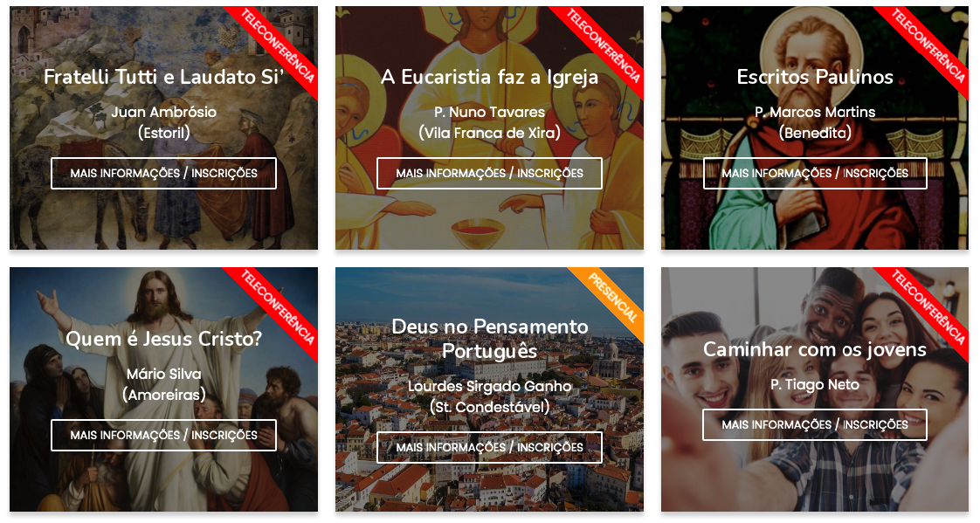Open info button for Caminhar com os jovens
This screenshot has width=980, height=523.
pyautogui.click(x=815, y=425)
